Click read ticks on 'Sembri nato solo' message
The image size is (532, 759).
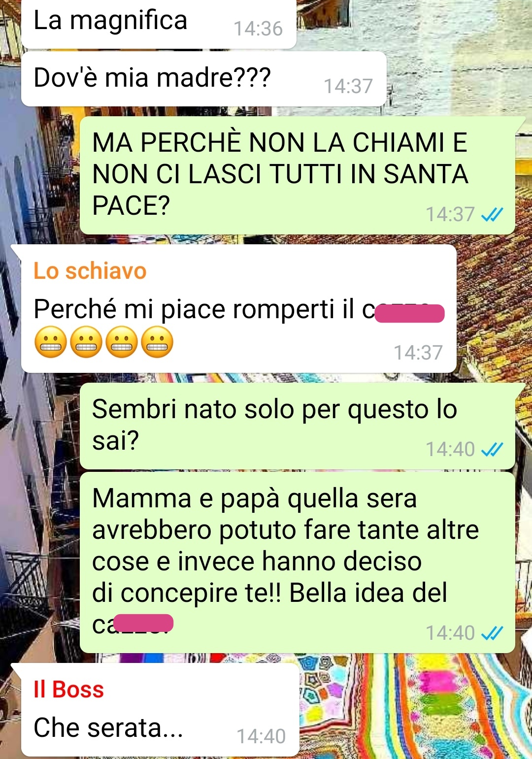[x=492, y=449]
